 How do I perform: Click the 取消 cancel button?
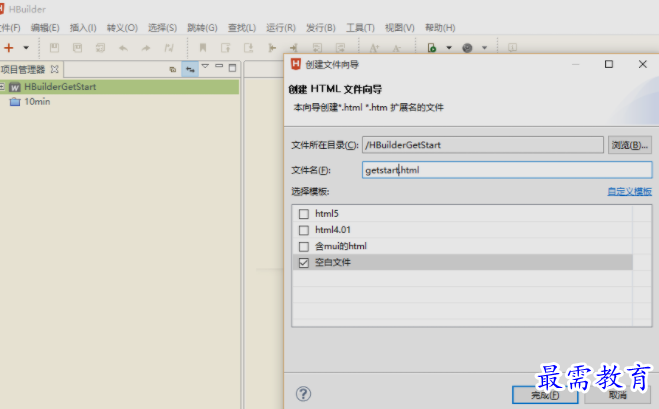tap(617, 395)
